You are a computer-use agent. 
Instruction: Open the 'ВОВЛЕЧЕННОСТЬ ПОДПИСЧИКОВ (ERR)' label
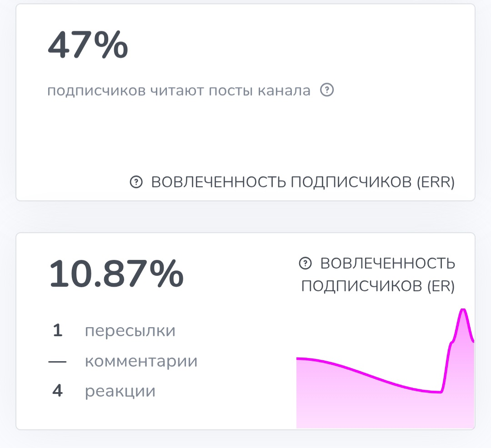[303, 182]
